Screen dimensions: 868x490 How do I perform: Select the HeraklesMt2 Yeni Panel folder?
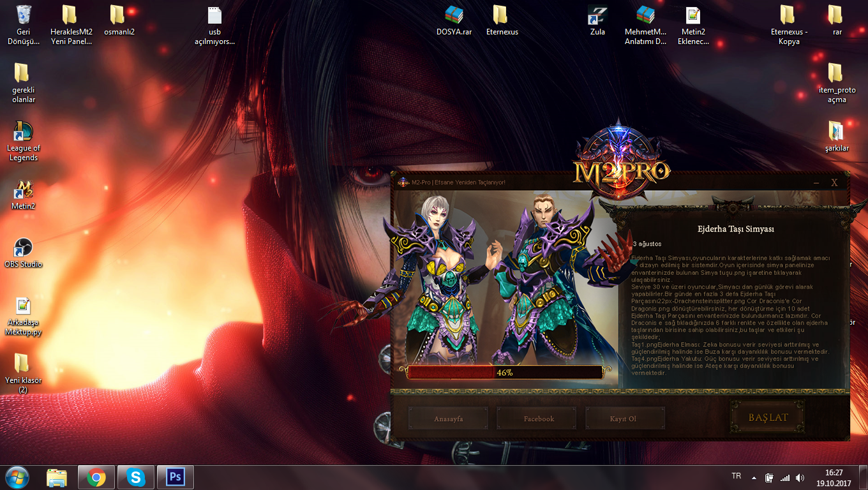pyautogui.click(x=71, y=24)
